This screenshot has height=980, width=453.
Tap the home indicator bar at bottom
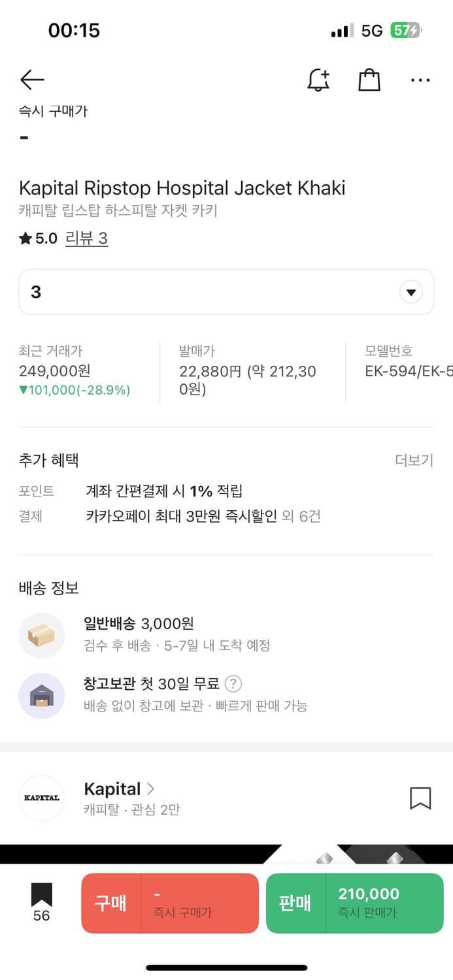(x=226, y=967)
